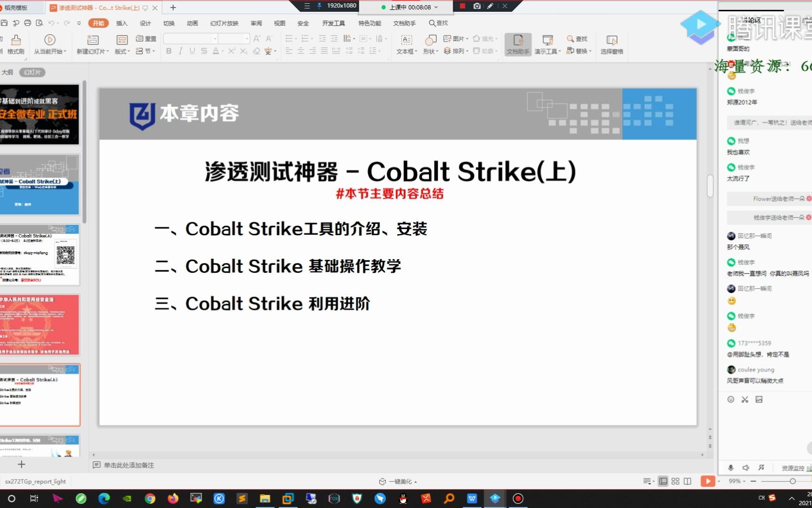Select the Slides (幻灯片) pane button

click(x=32, y=72)
